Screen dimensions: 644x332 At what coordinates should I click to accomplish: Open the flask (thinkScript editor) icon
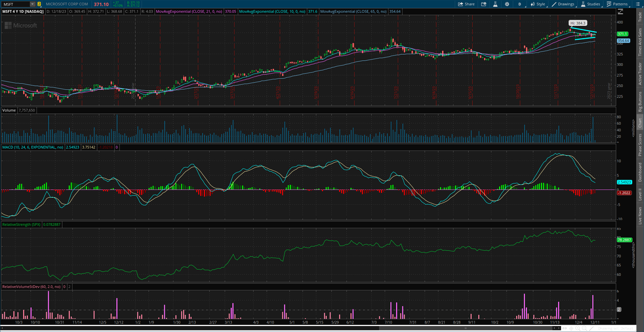[x=496, y=4]
